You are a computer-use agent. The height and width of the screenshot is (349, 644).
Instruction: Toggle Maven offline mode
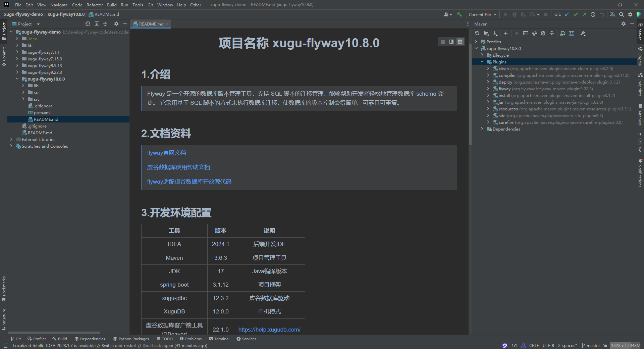pyautogui.click(x=543, y=33)
